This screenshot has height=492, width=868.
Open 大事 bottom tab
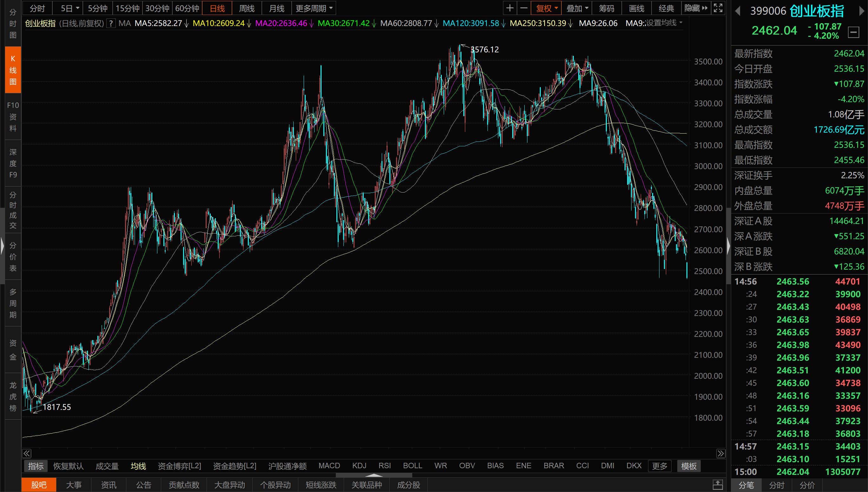tap(74, 485)
